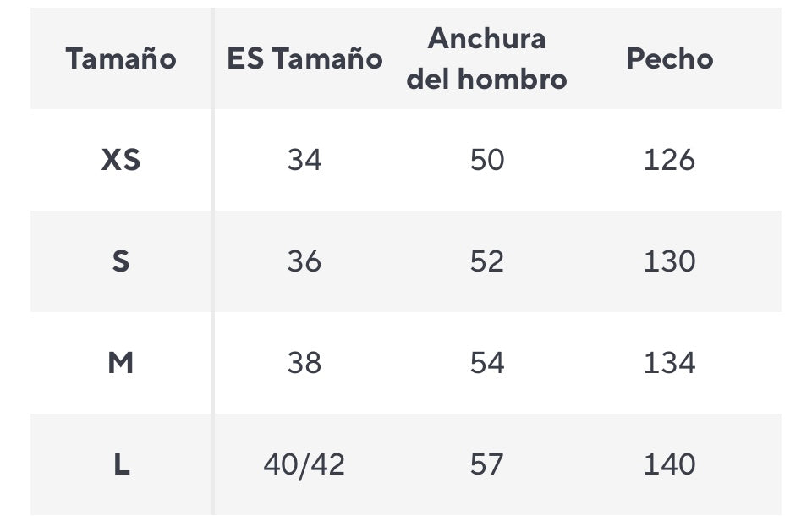Click chest measurement 134
Image resolution: width=812 pixels, height=516 pixels.
[669, 363]
